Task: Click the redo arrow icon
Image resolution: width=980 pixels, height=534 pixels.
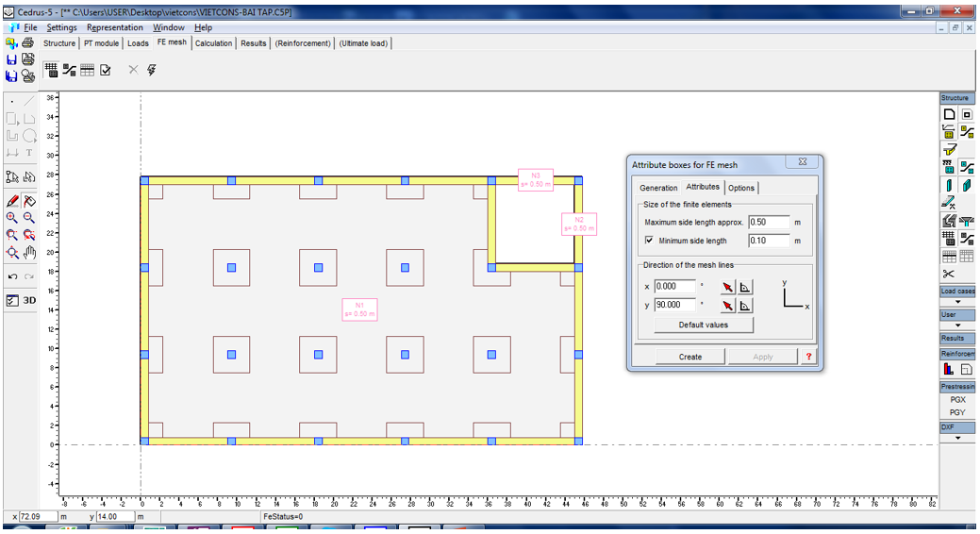Action: coord(28,276)
